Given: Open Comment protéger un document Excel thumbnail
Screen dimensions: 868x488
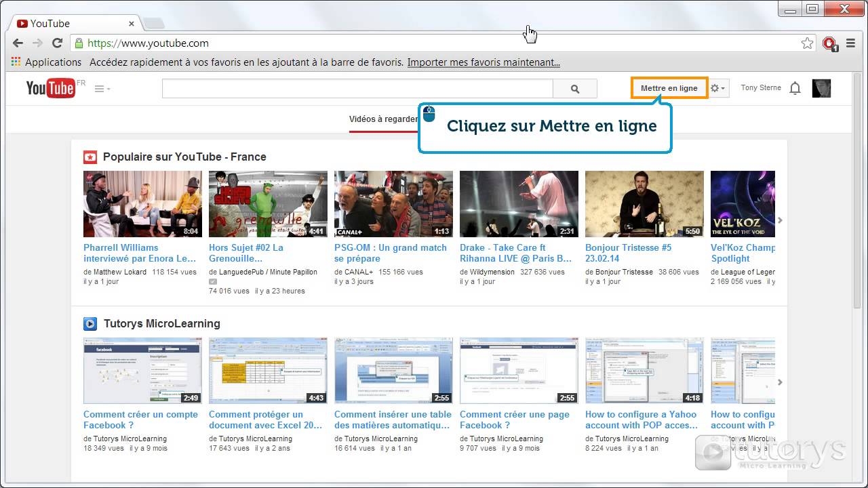Looking at the screenshot, I should pyautogui.click(x=268, y=371).
